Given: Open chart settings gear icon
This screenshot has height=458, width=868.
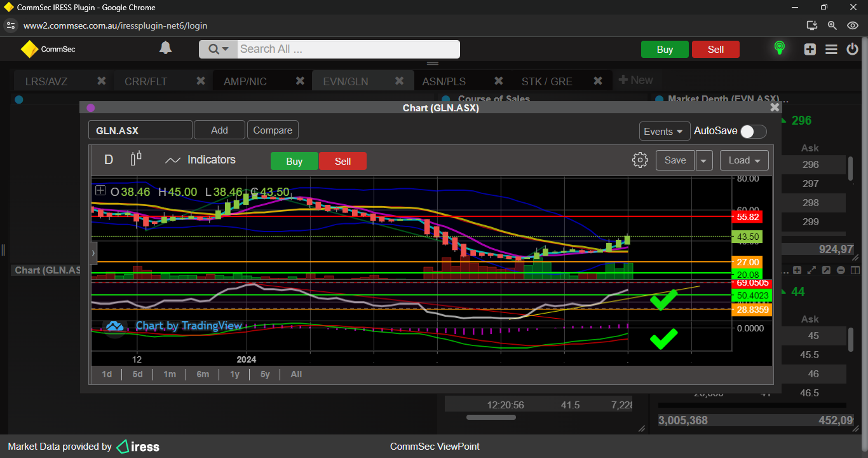Looking at the screenshot, I should 640,160.
